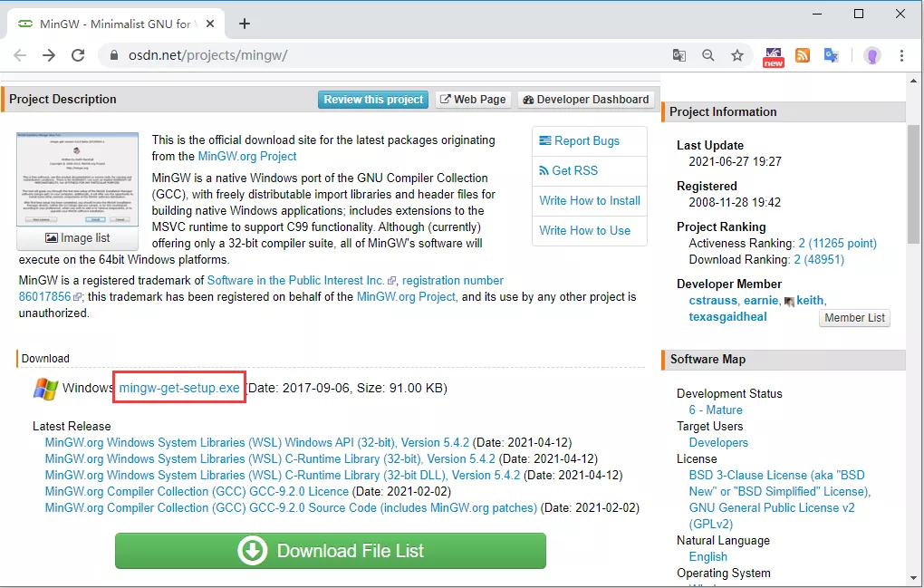This screenshot has width=924, height=588.
Task: Open the Write How to Install link
Action: pyautogui.click(x=590, y=200)
